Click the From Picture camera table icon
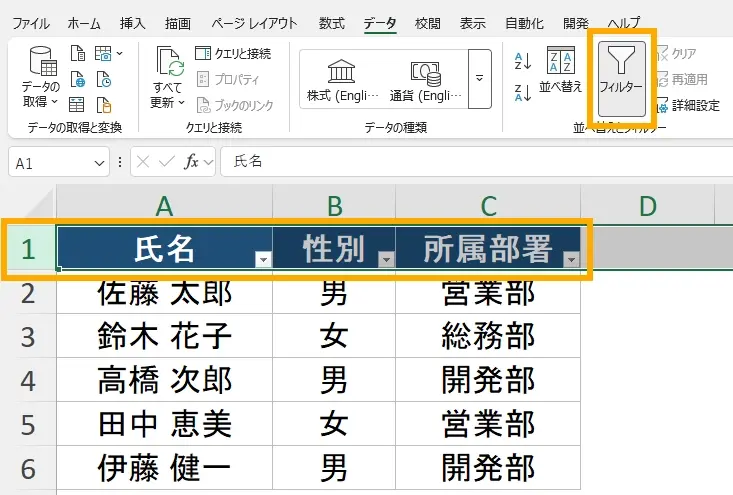Viewport: 733px width, 495px height. pos(103,53)
